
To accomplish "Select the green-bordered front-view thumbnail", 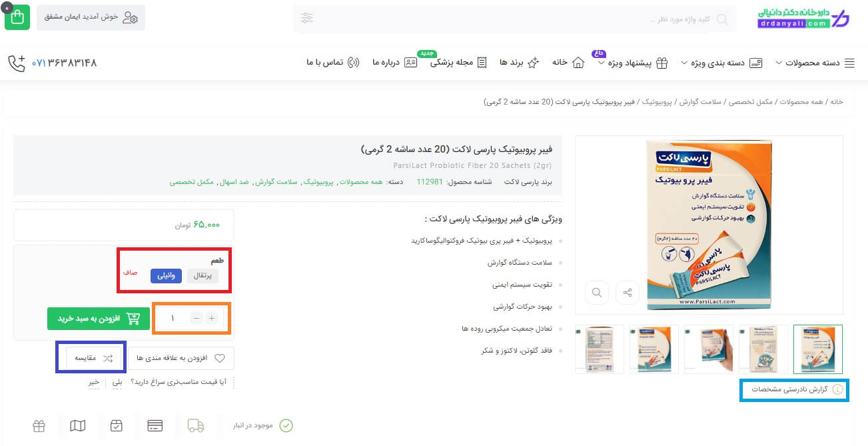I will point(818,349).
